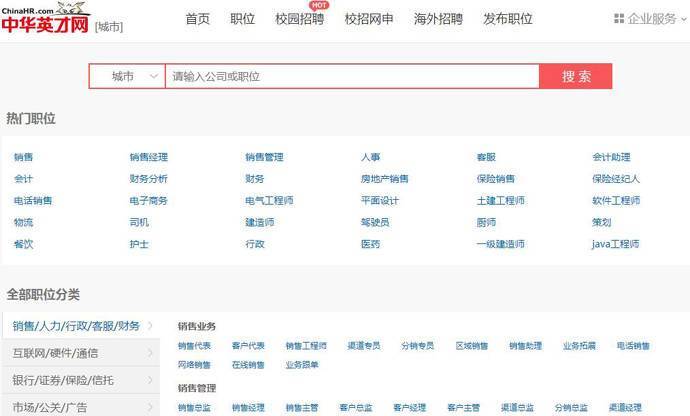Open 校招网申 online application page
The image size is (690, 416).
[x=369, y=19]
